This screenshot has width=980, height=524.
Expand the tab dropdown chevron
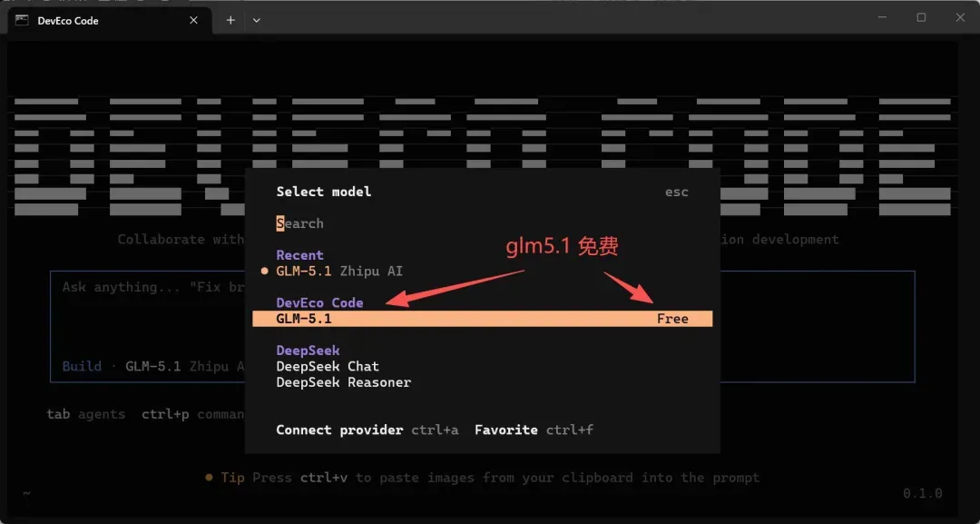(256, 21)
